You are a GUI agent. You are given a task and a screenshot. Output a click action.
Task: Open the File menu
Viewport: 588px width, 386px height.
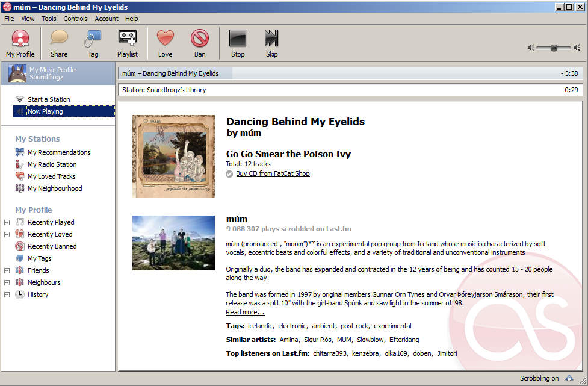[x=9, y=19]
